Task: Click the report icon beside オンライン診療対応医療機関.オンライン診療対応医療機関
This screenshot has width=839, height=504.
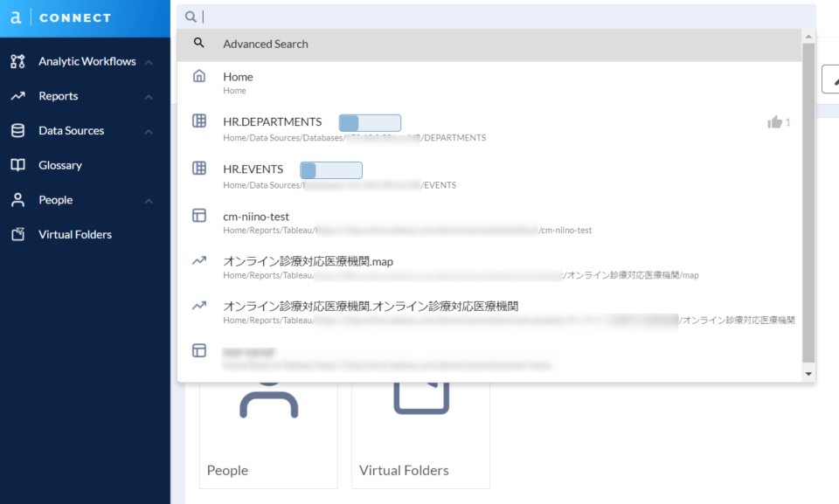Action: tap(199, 306)
